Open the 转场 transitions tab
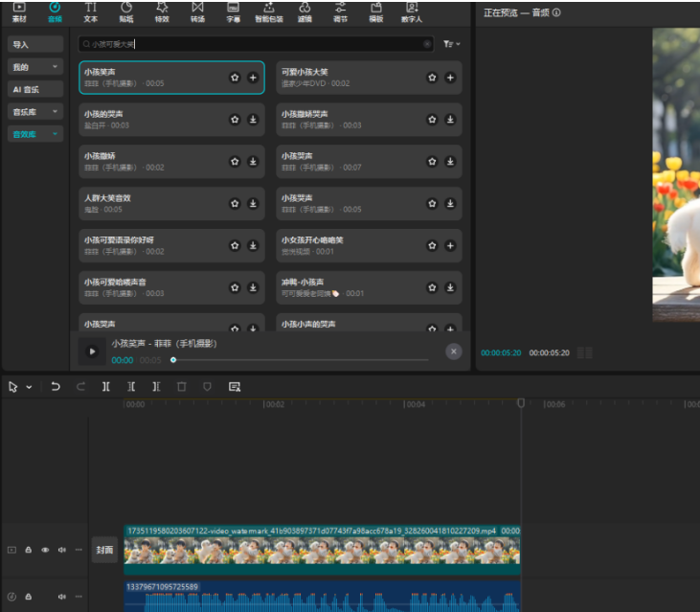 point(197,11)
